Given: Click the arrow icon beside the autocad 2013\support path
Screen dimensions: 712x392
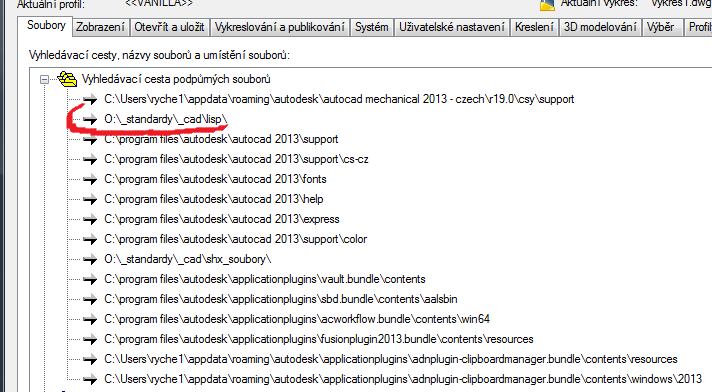Looking at the screenshot, I should click(x=90, y=139).
